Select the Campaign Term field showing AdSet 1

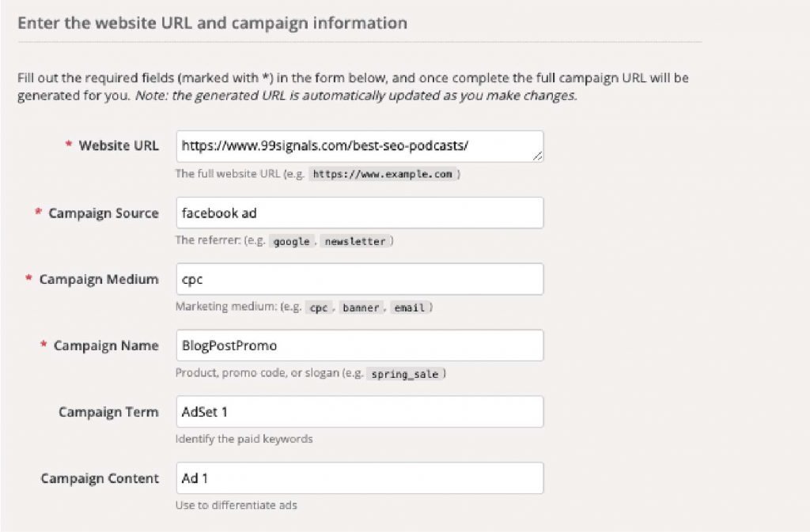tap(360, 411)
